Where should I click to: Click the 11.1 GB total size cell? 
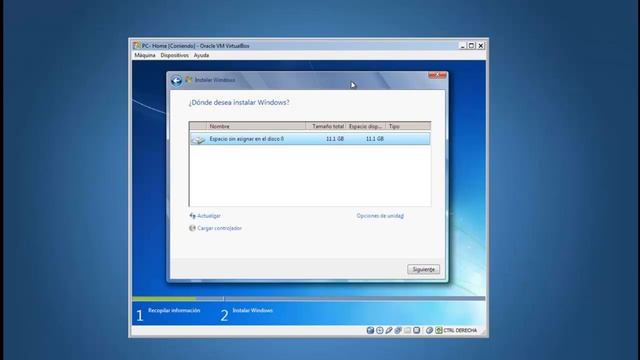pos(335,139)
